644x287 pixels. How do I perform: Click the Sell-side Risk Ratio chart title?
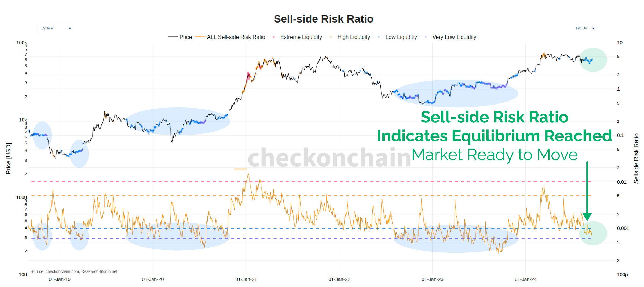click(x=323, y=19)
